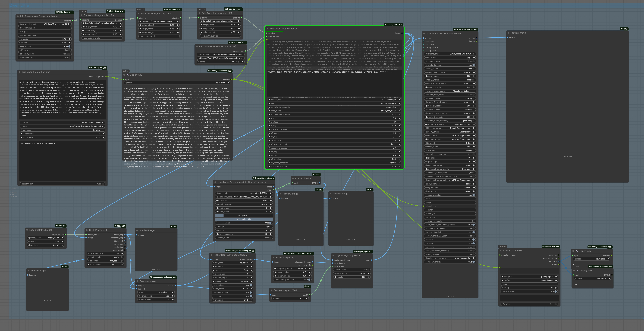Open the upscale_vae_mode dropdown
Viewport: 644px width, 331px height.
coord(334,167)
